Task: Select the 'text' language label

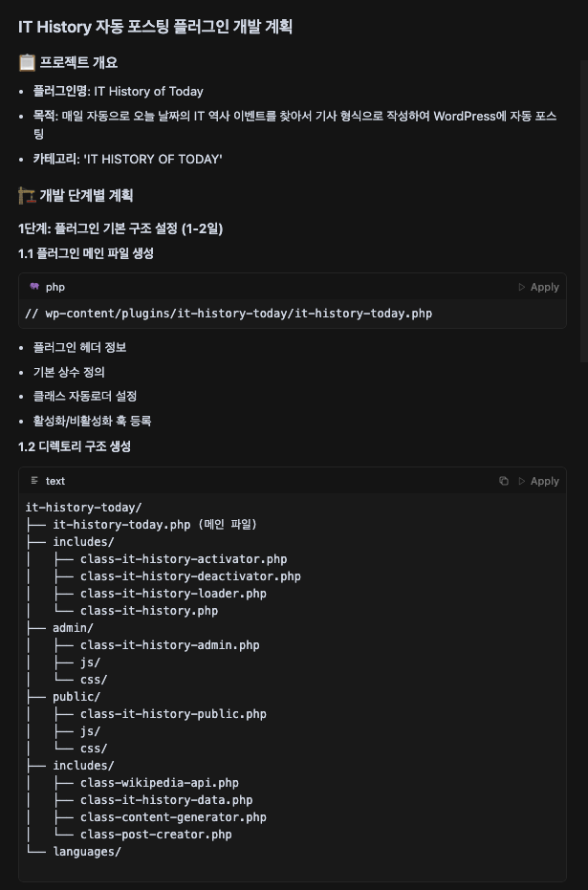Action: coord(55,481)
